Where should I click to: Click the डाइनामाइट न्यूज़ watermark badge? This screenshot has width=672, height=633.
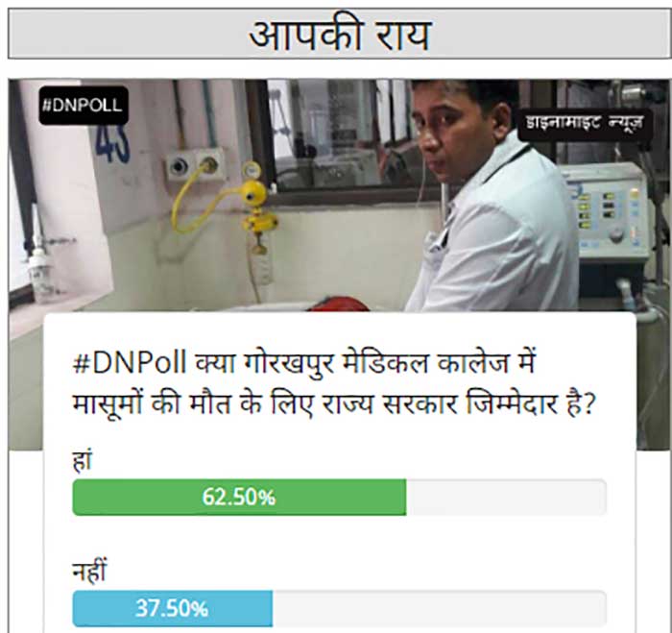pyautogui.click(x=585, y=124)
